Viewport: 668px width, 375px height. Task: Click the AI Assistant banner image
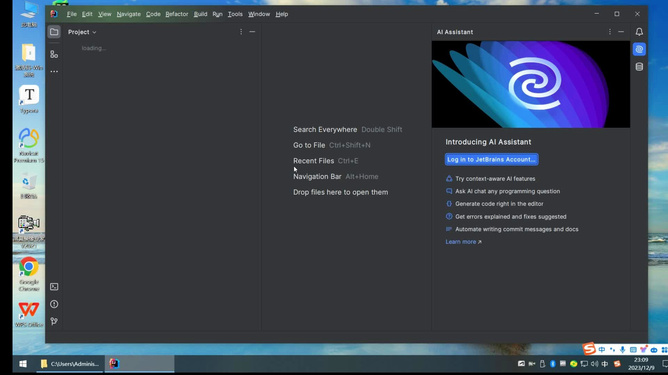pyautogui.click(x=530, y=84)
